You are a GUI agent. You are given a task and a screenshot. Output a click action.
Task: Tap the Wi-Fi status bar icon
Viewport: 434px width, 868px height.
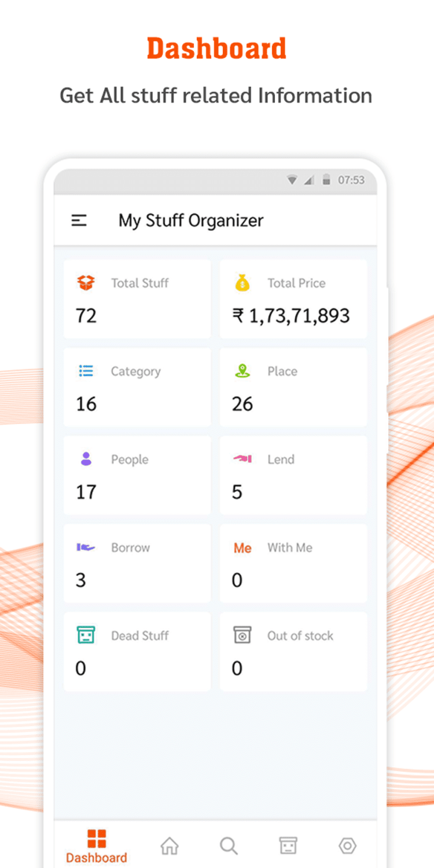click(292, 181)
